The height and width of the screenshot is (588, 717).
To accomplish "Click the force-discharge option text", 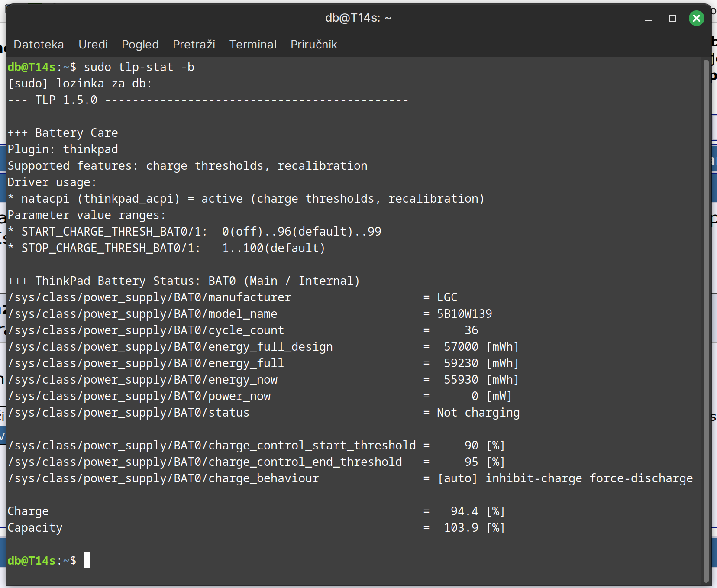I will pyautogui.click(x=641, y=478).
